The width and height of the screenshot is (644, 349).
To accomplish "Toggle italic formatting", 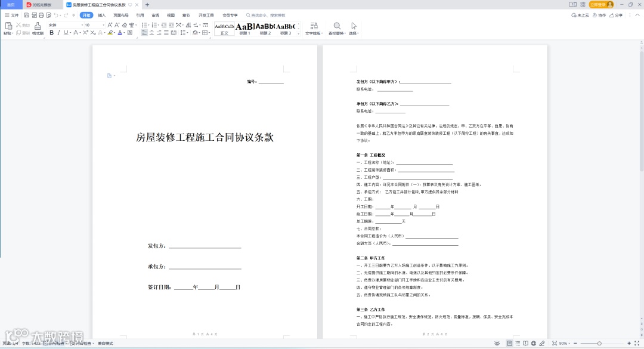I will [x=58, y=32].
